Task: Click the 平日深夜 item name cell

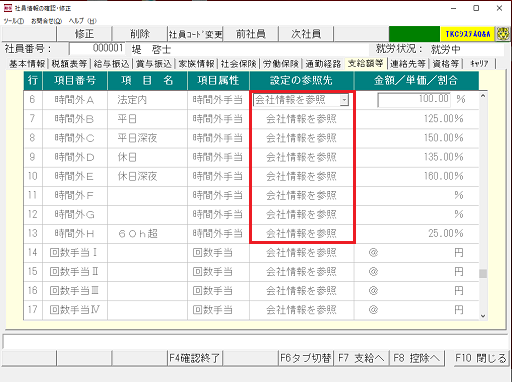Action: pos(147,138)
